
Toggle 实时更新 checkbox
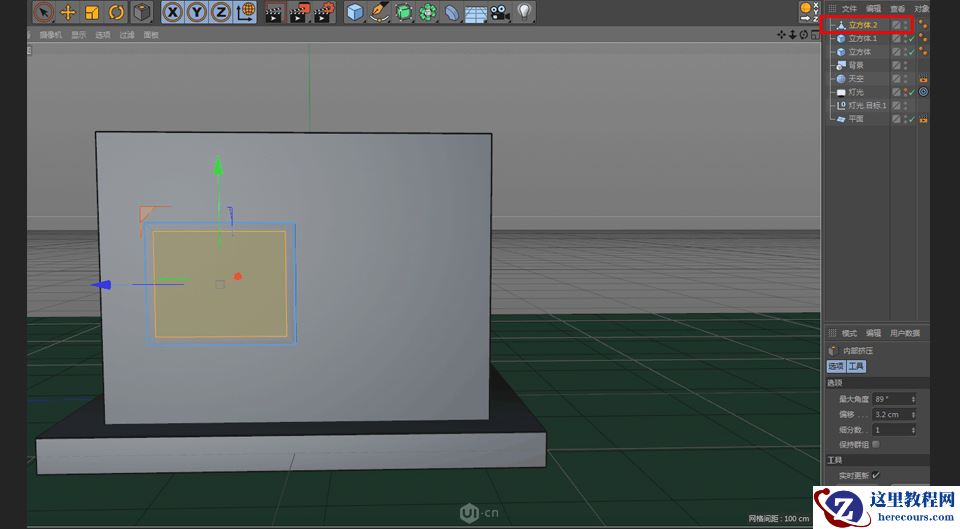click(876, 475)
